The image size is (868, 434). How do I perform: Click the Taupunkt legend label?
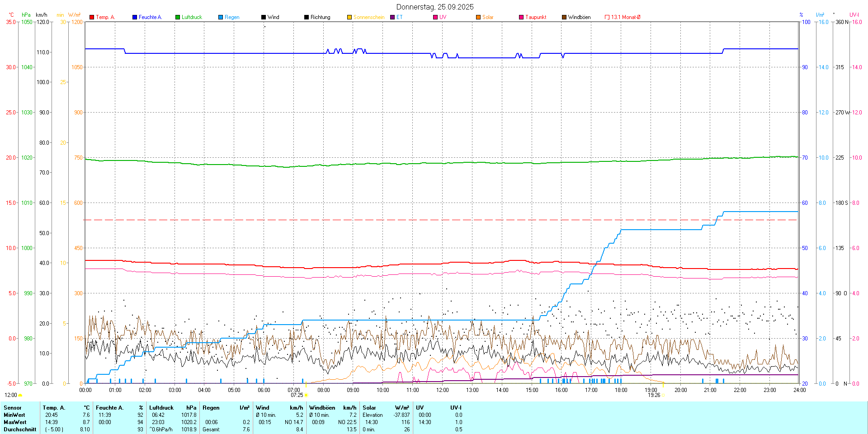coord(536,17)
